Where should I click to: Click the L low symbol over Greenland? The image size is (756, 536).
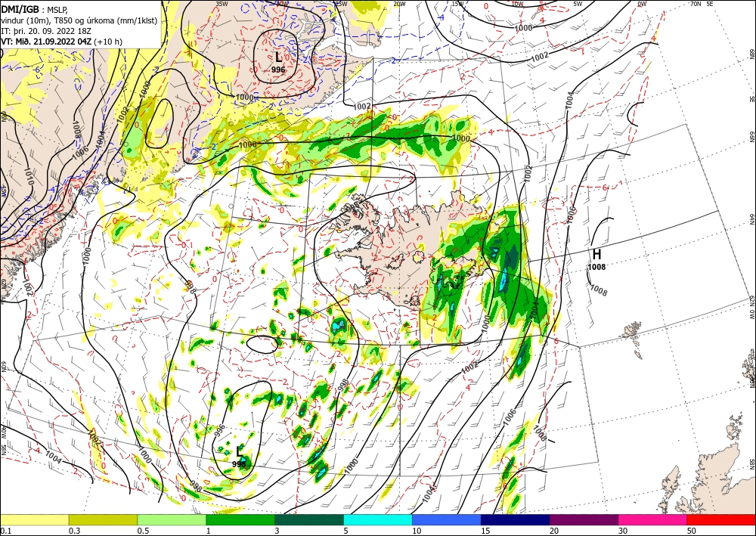pyautogui.click(x=278, y=57)
